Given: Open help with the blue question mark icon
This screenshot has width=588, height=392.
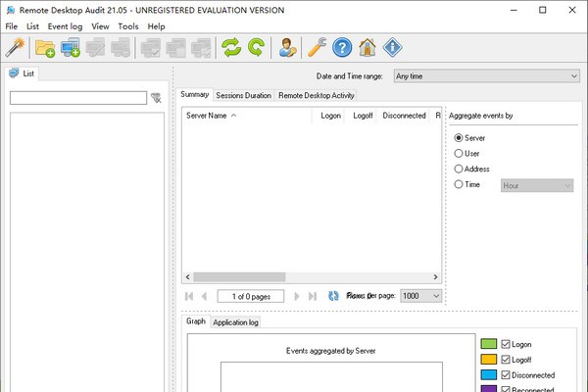Looking at the screenshot, I should [x=342, y=48].
